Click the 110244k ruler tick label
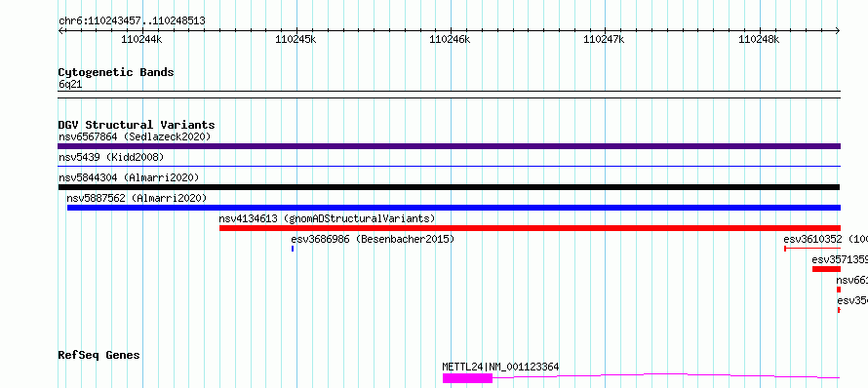The image size is (868, 388). pos(141,39)
